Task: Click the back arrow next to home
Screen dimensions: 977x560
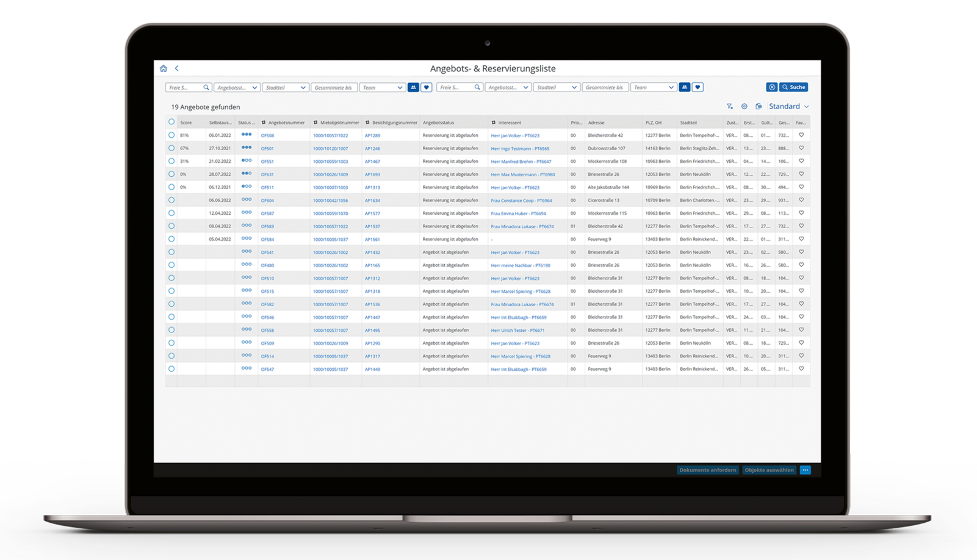Action: pyautogui.click(x=176, y=68)
